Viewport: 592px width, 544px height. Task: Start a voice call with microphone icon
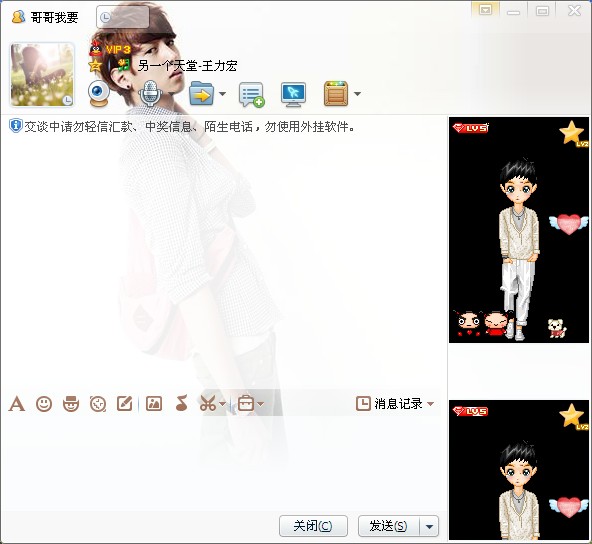150,93
